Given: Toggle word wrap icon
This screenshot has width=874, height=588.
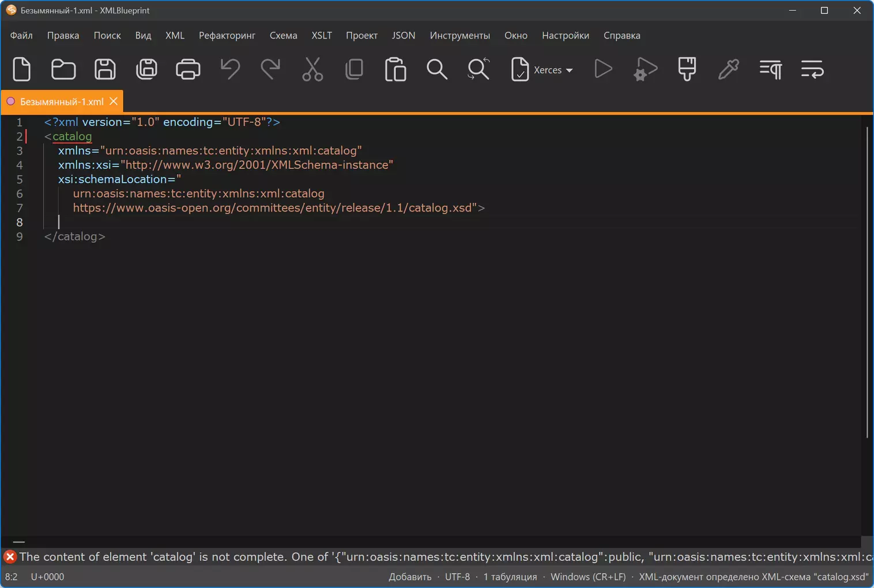Looking at the screenshot, I should [812, 70].
